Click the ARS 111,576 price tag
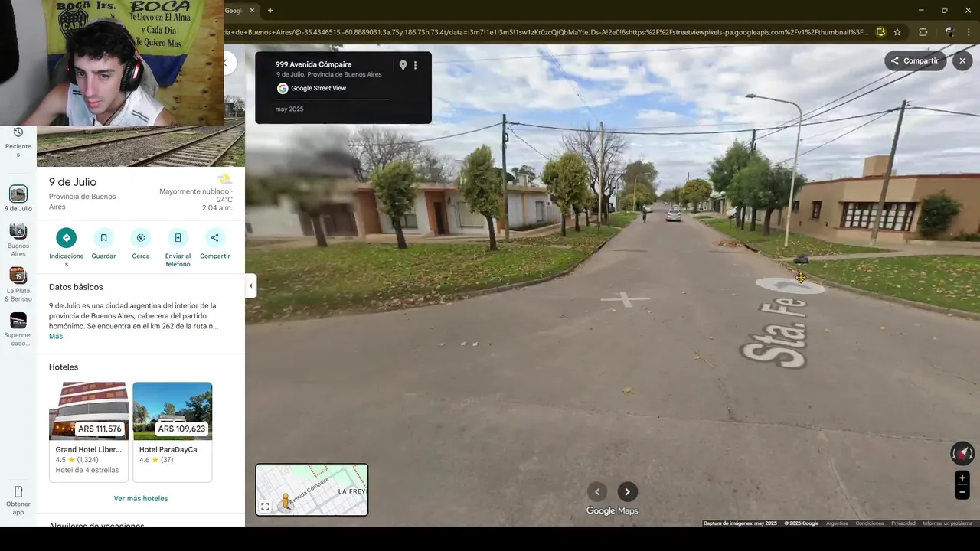The width and height of the screenshot is (980, 551). [x=100, y=429]
